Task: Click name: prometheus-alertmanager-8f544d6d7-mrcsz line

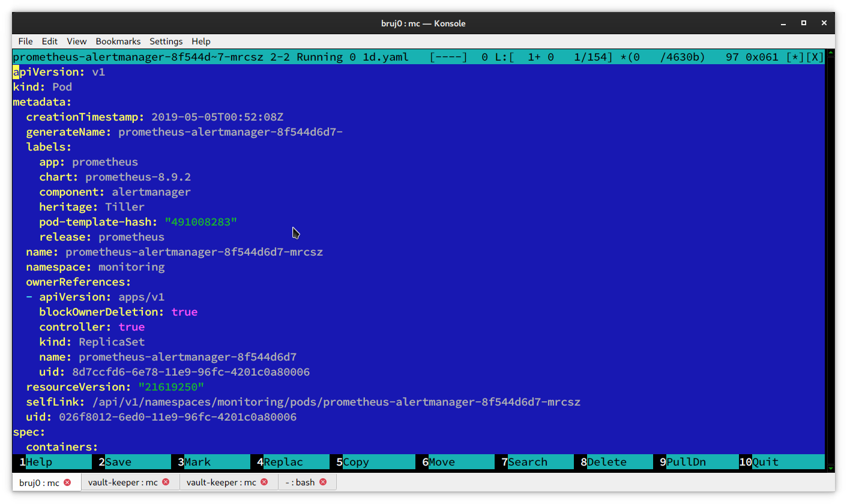Action: [175, 252]
